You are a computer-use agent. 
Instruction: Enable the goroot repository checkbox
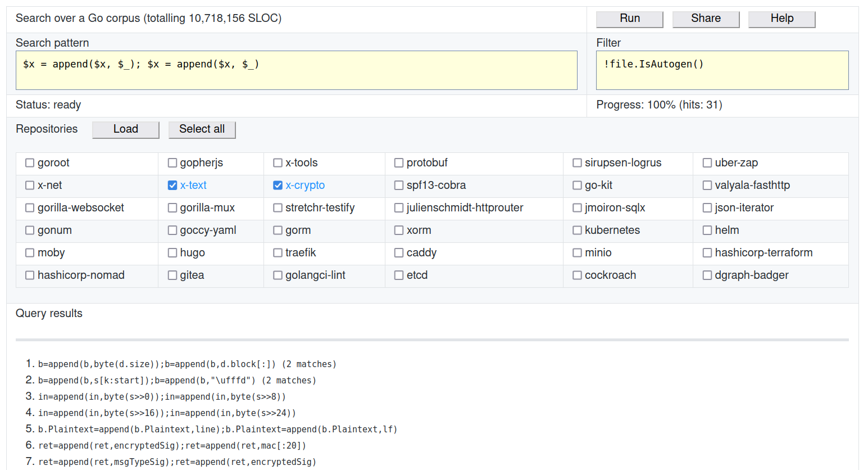coord(30,163)
